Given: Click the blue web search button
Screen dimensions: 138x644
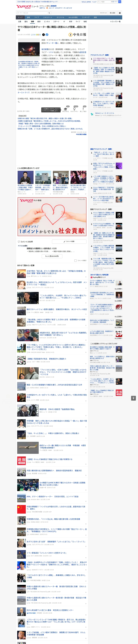Looking at the screenshot, I should tap(120, 2).
